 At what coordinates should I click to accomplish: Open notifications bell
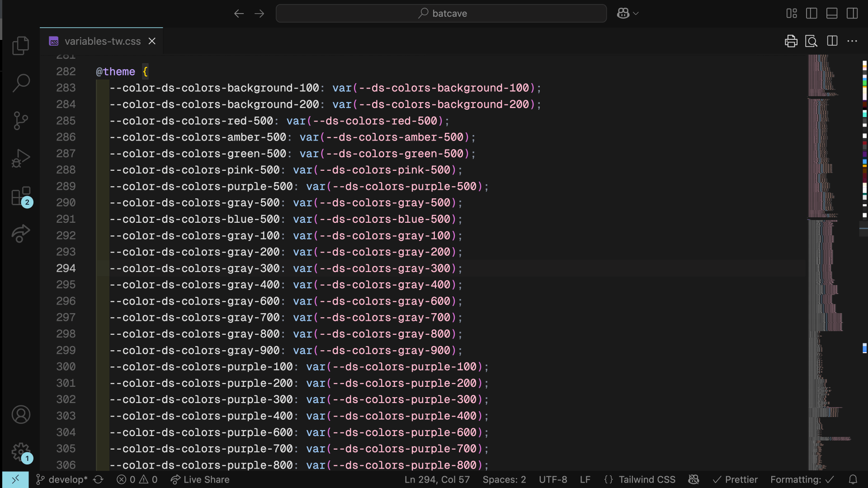pyautogui.click(x=853, y=479)
